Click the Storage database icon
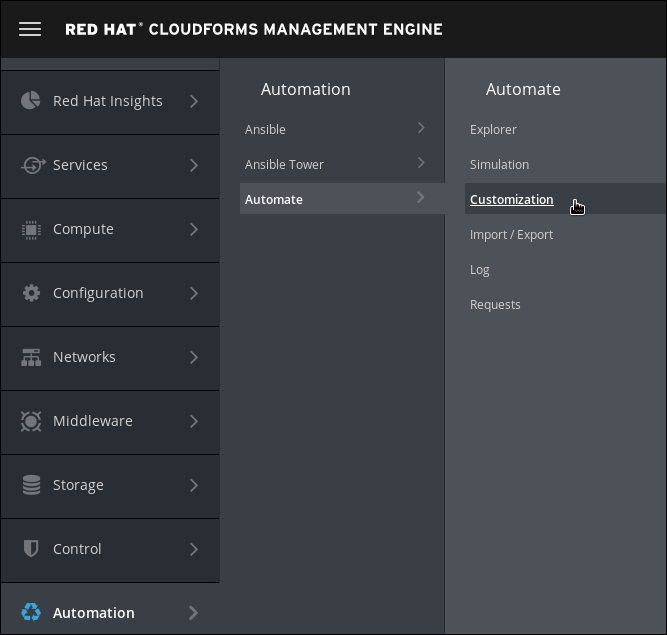Image resolution: width=667 pixels, height=635 pixels. click(x=31, y=485)
